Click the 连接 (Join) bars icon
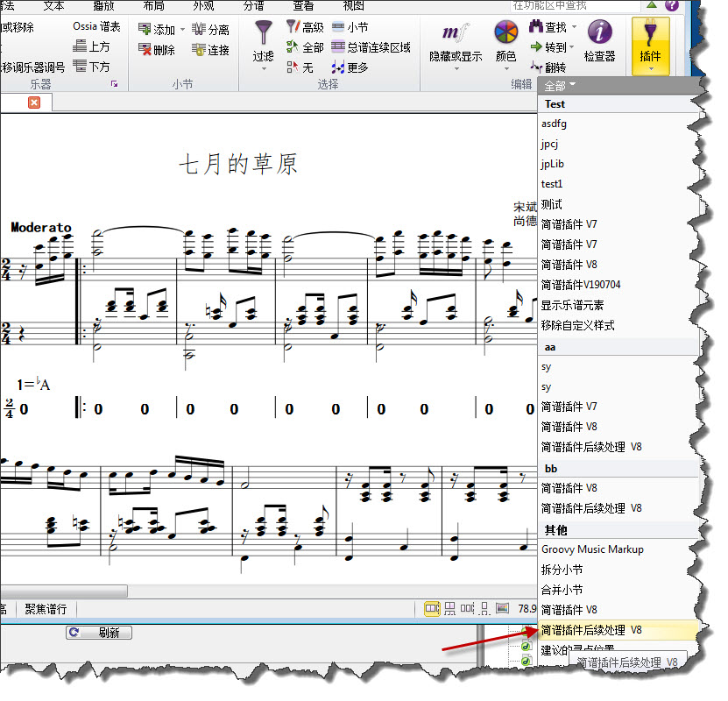Image resolution: width=728 pixels, height=701 pixels. (x=200, y=50)
